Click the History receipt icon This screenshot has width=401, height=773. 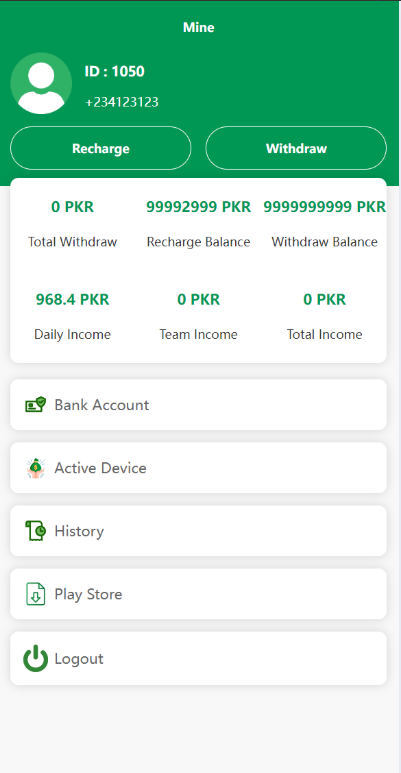click(x=36, y=531)
